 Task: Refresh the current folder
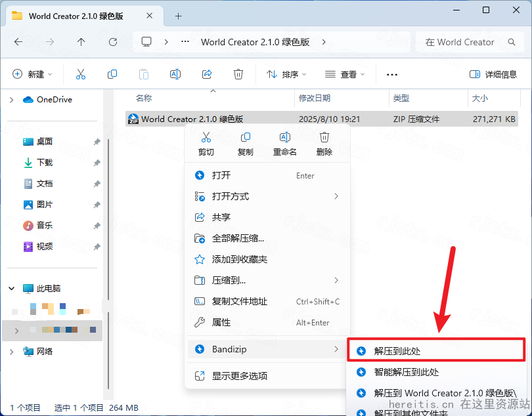[113, 42]
